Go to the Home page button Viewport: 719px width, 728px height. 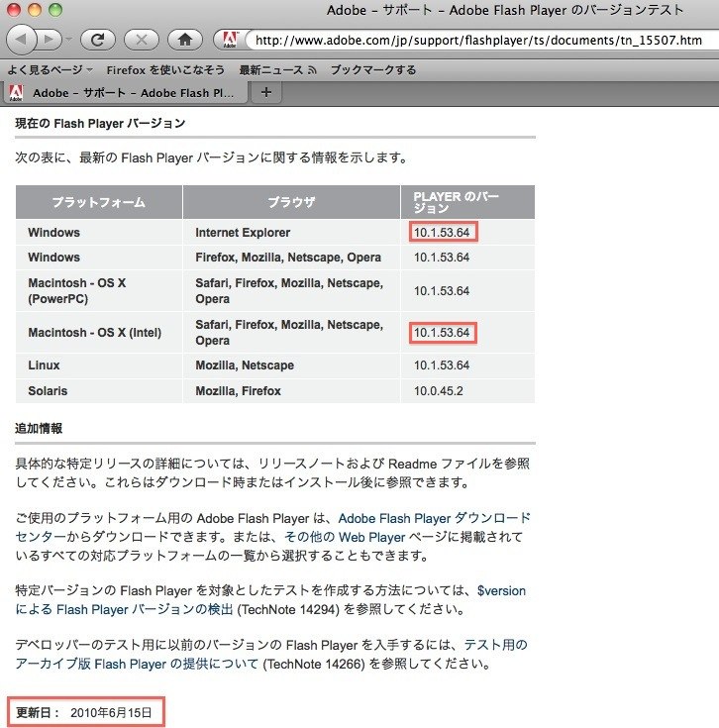coord(185,40)
